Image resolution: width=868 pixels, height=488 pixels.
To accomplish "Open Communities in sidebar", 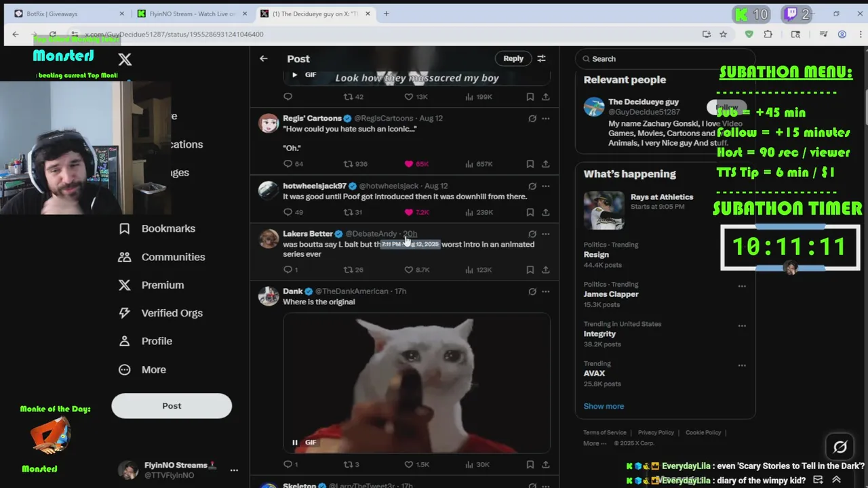I will click(161, 257).
